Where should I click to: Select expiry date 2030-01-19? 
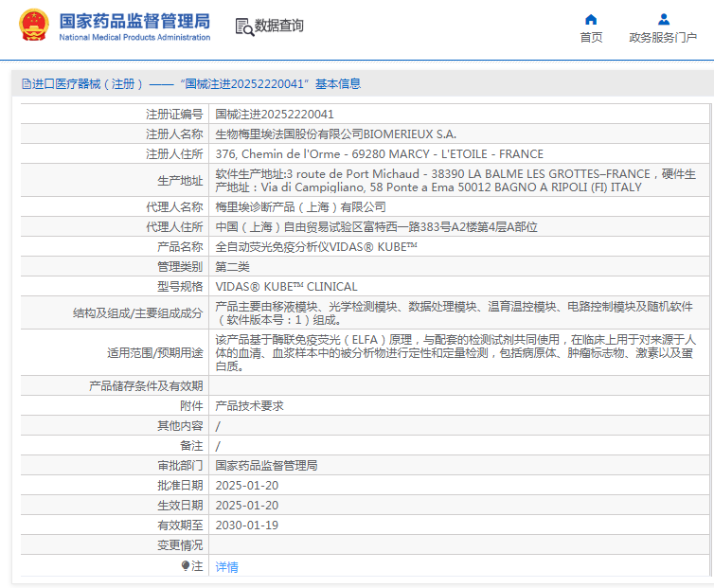tap(247, 526)
